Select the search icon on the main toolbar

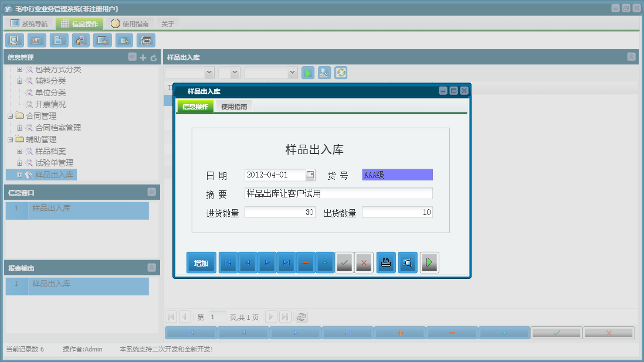pos(14,40)
